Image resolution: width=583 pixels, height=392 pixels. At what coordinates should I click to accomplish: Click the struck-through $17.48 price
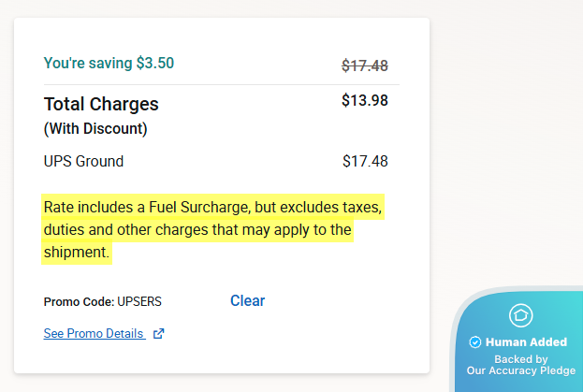pos(364,65)
